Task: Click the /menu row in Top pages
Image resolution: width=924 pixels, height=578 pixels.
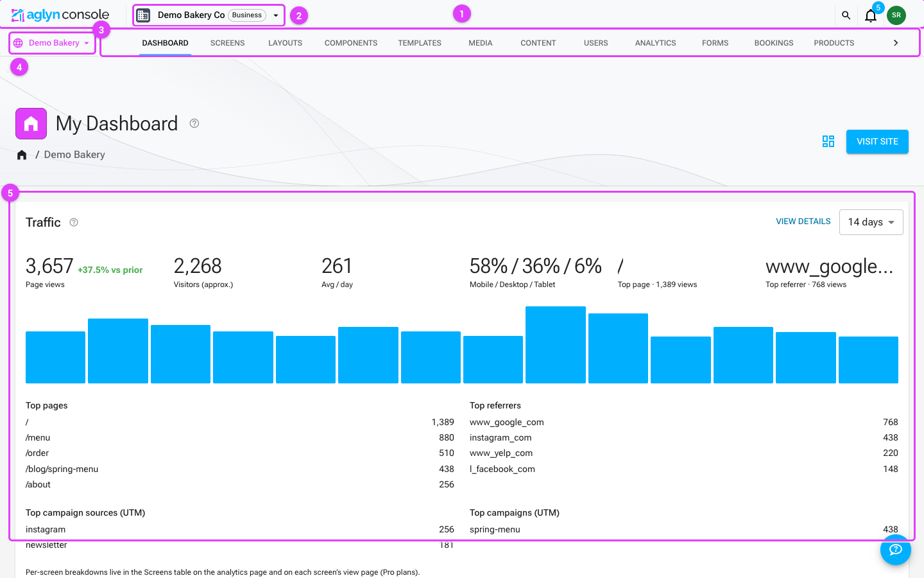Action: 240,438
